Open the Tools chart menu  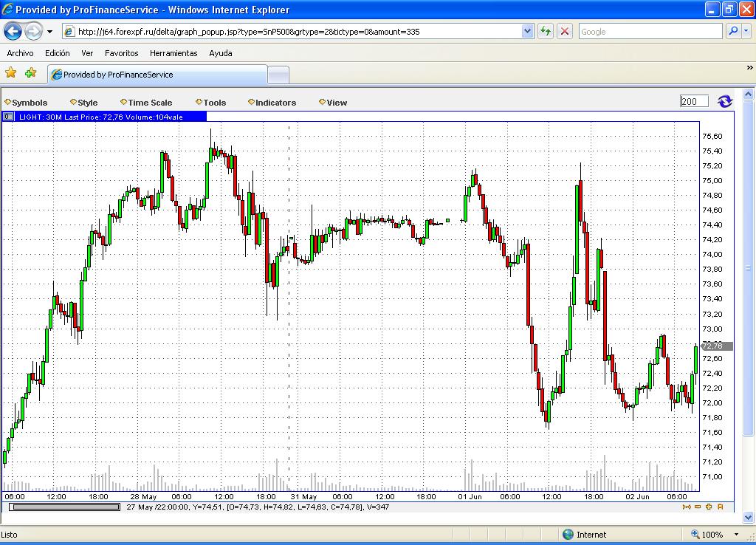coord(210,102)
